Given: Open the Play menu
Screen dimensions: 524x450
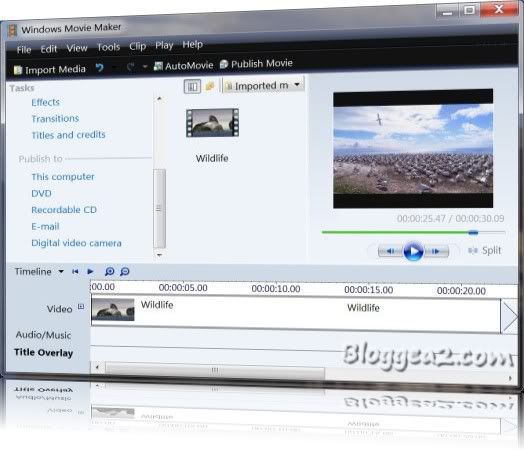Looking at the screenshot, I should (x=164, y=45).
